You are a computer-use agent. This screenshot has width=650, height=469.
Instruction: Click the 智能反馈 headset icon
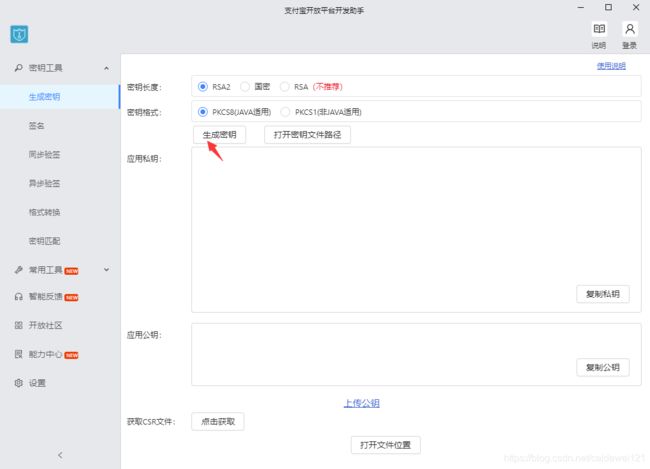click(18, 296)
